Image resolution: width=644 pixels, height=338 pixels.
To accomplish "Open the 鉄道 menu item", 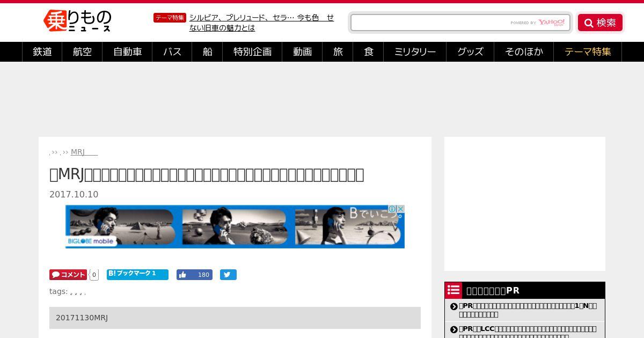I will click(42, 52).
